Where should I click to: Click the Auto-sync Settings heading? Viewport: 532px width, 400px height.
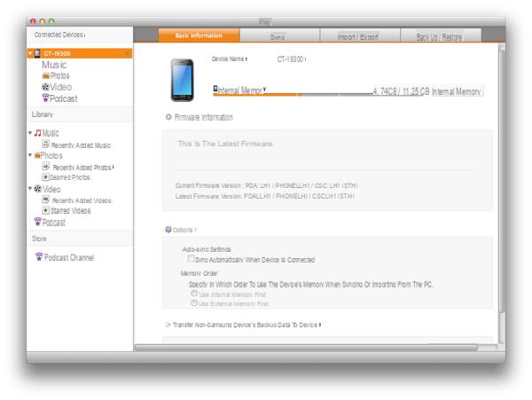pos(207,249)
